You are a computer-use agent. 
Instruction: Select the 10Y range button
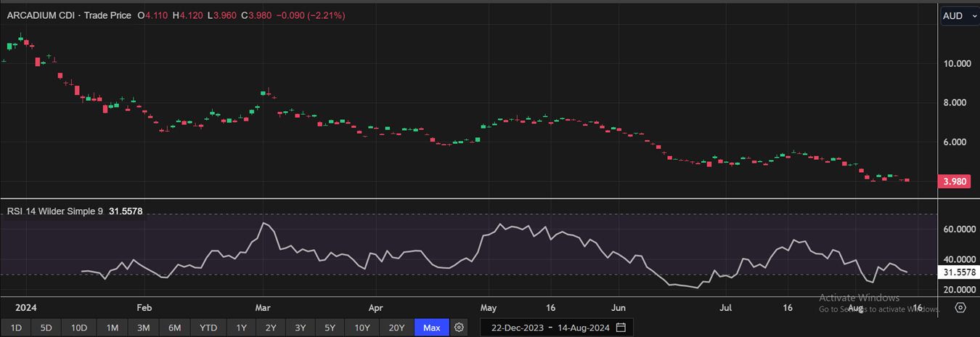[x=362, y=328]
